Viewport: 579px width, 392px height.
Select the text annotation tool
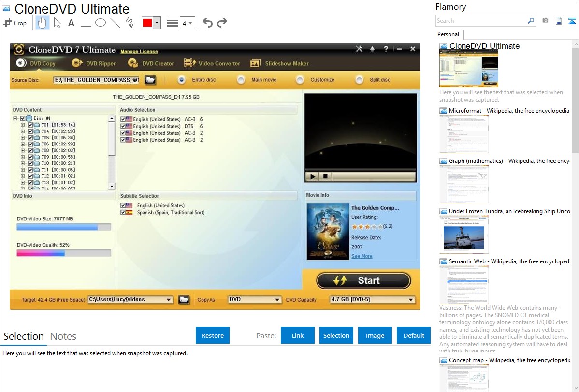(71, 23)
